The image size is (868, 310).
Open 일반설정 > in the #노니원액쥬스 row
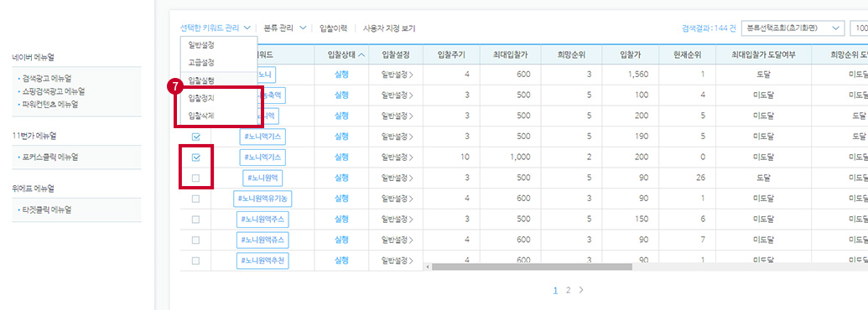tap(397, 240)
